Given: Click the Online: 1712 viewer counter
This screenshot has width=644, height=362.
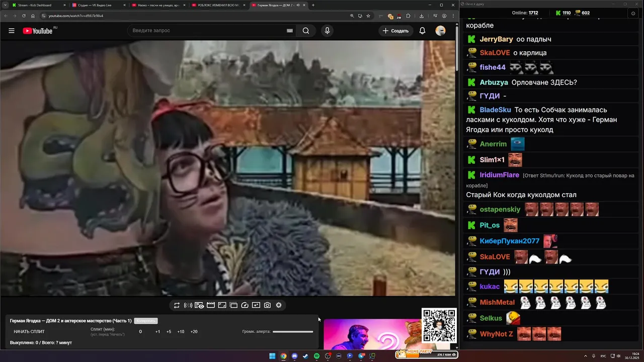Looking at the screenshot, I should (525, 13).
